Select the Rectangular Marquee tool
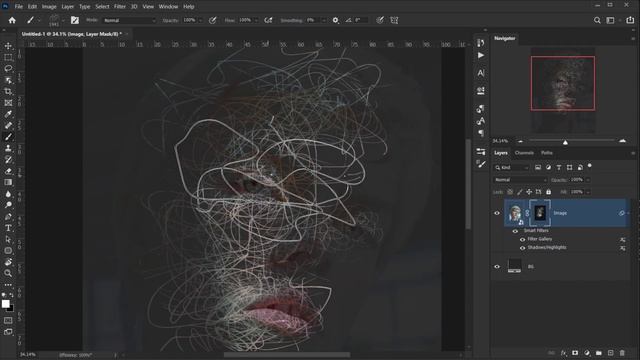Image resolution: width=640 pixels, height=360 pixels. pos(8,57)
